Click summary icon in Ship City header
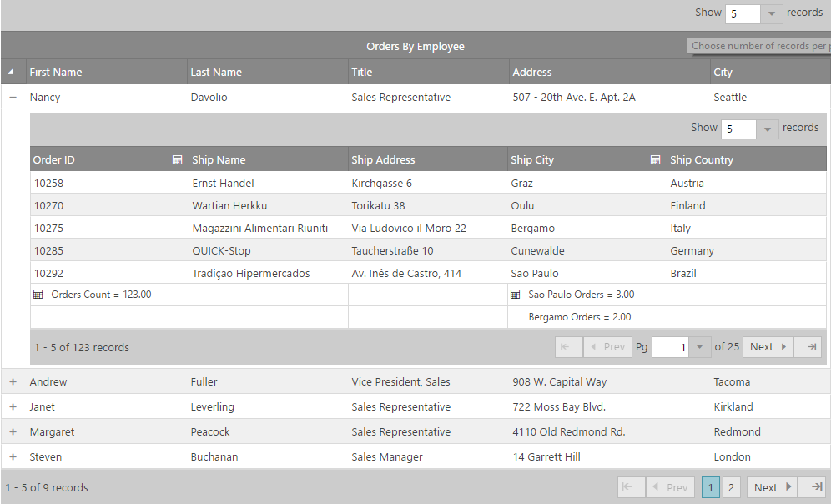The width and height of the screenshot is (831, 504). [655, 160]
